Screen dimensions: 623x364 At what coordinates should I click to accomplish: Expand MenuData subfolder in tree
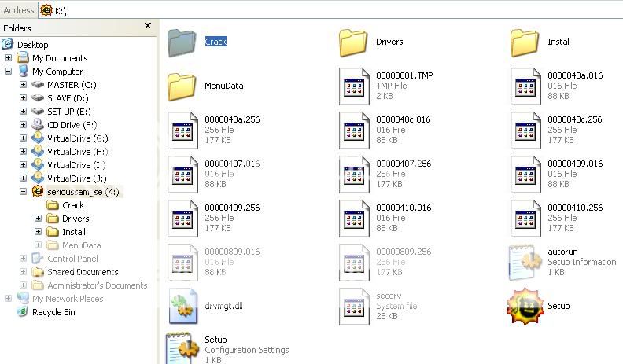point(38,245)
